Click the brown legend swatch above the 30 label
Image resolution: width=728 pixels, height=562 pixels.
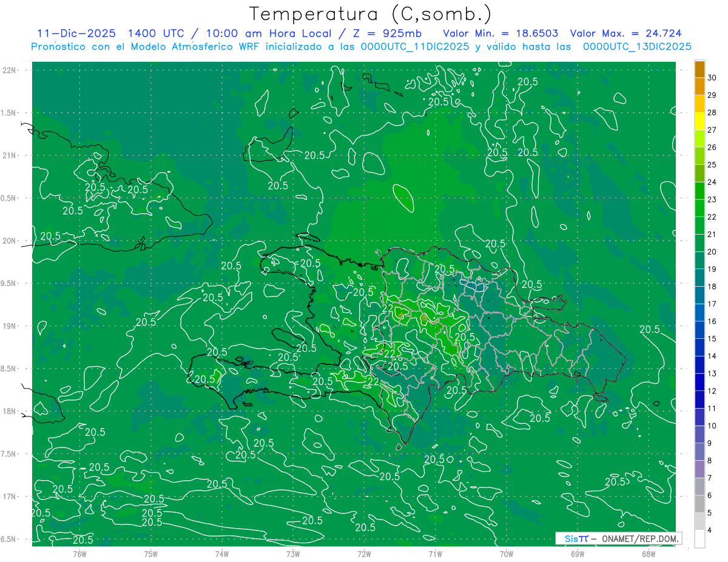point(700,69)
